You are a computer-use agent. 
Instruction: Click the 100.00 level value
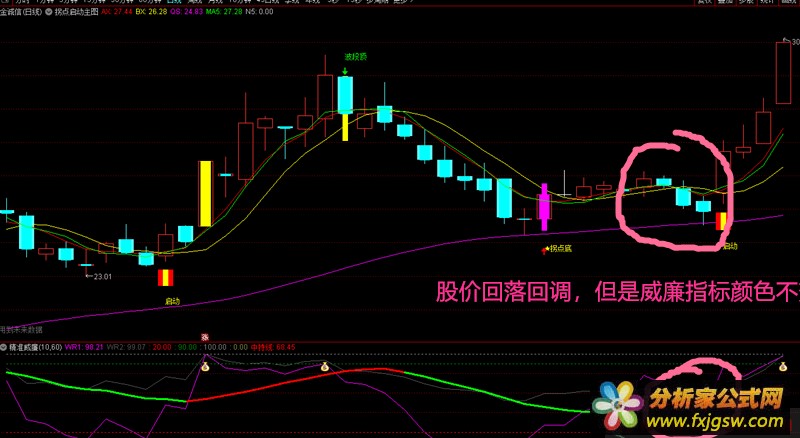(214, 347)
